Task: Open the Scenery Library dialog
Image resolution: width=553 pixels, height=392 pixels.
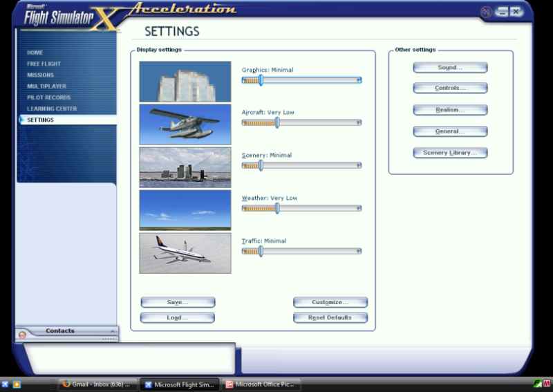Action: click(x=450, y=153)
